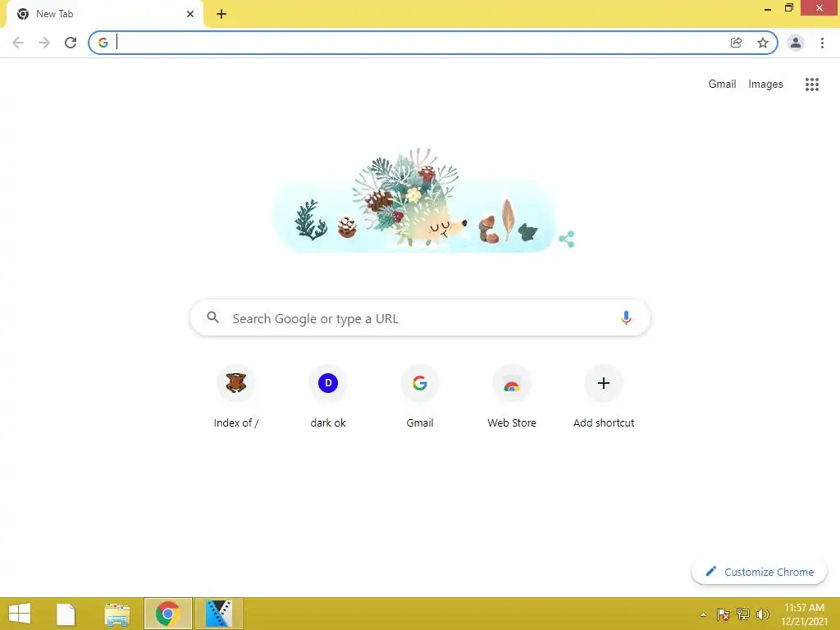
Task: Click the magnifier icon in search box
Action: tap(212, 317)
